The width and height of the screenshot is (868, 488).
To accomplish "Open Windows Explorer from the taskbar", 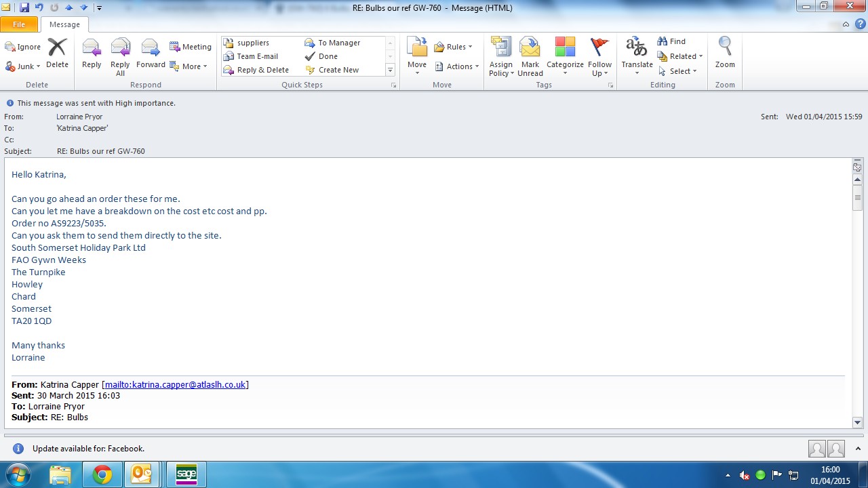I will click(x=60, y=474).
